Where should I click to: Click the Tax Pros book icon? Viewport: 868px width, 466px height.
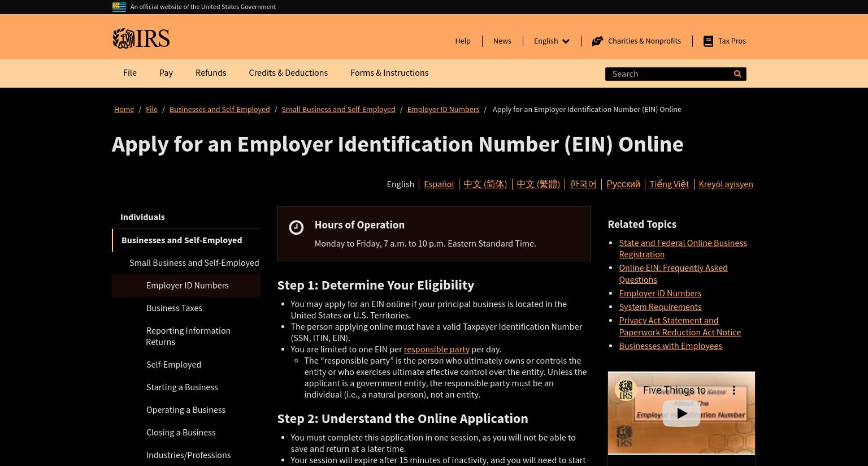708,41
